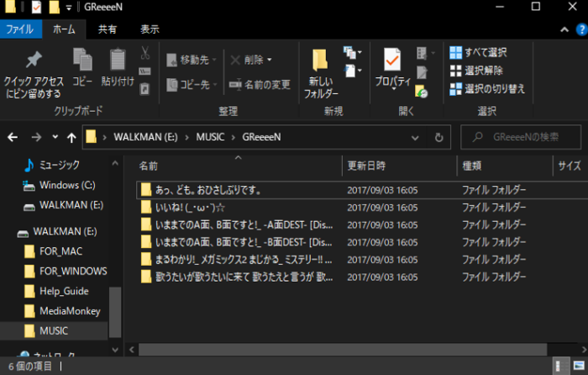Screen dimensions: 588x375
Task: Open ミュージック in navigation pane
Action: tap(51, 165)
